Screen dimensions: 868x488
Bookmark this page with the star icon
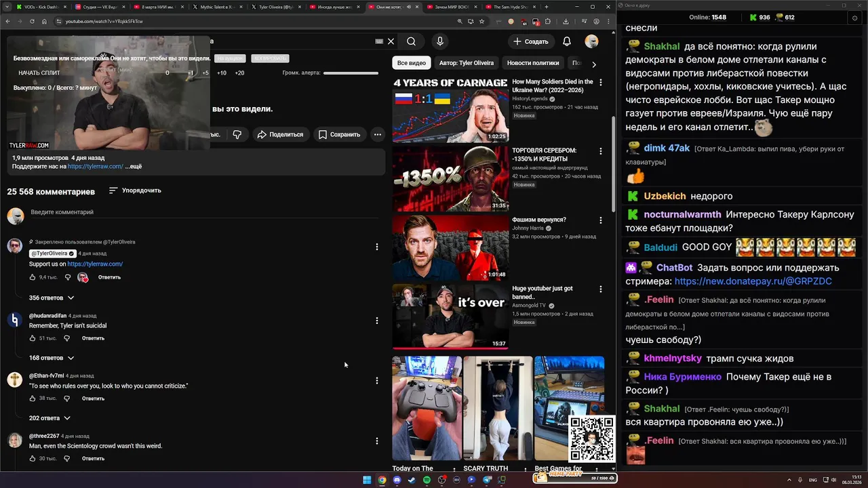pyautogui.click(x=482, y=21)
